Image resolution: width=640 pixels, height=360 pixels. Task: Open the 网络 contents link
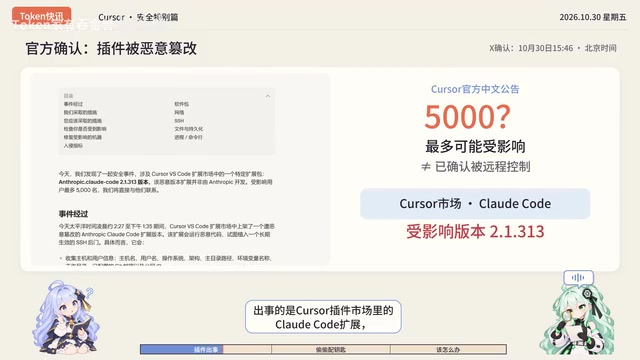(x=179, y=112)
